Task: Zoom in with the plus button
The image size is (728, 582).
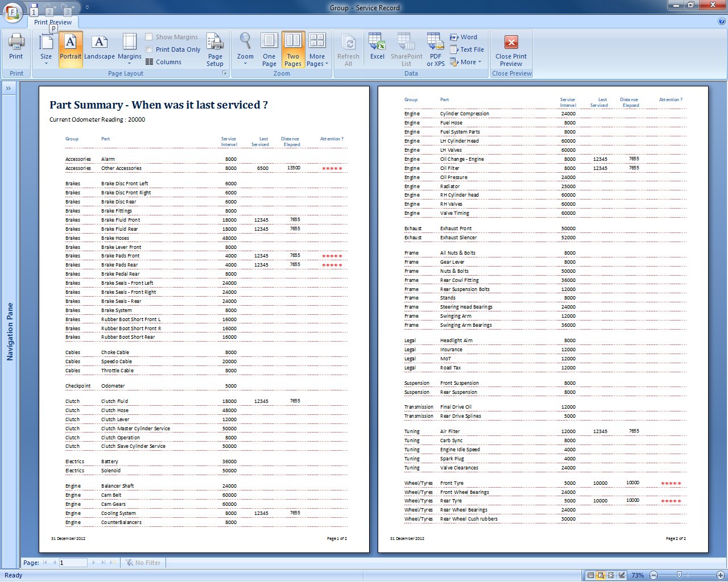Action: pos(720,575)
